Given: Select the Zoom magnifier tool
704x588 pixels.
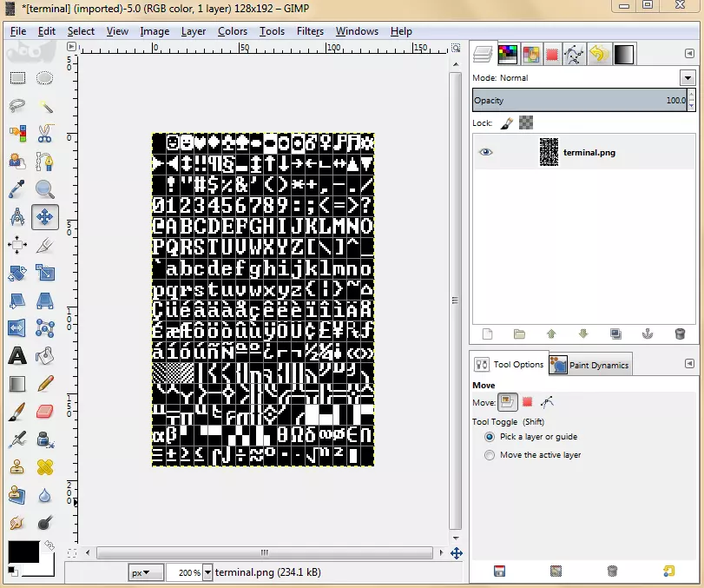Looking at the screenshot, I should (x=45, y=189).
